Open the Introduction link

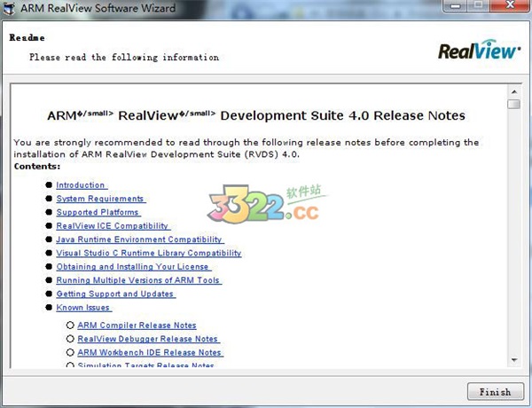click(x=82, y=185)
